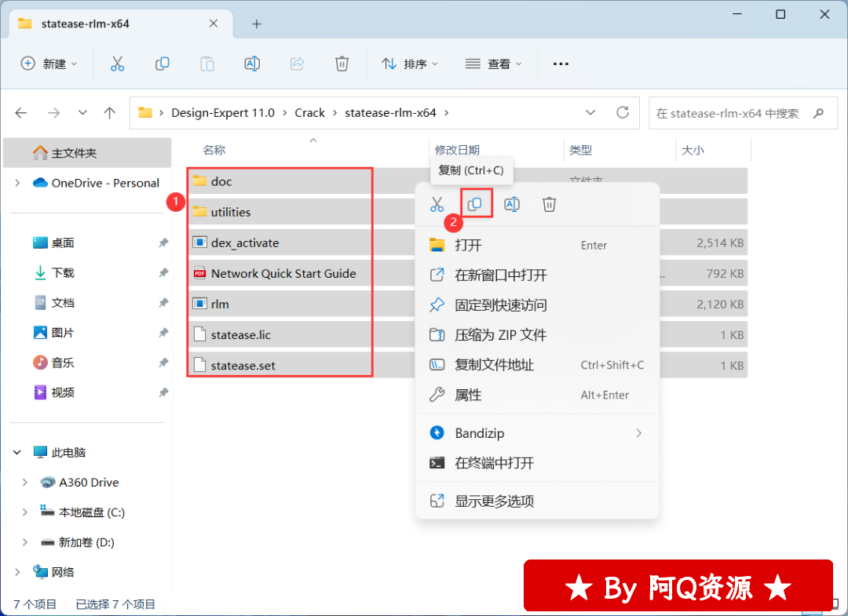Viewport: 848px width, 616px height.
Task: Choose 显示更多选项 in context menu
Action: [x=537, y=501]
